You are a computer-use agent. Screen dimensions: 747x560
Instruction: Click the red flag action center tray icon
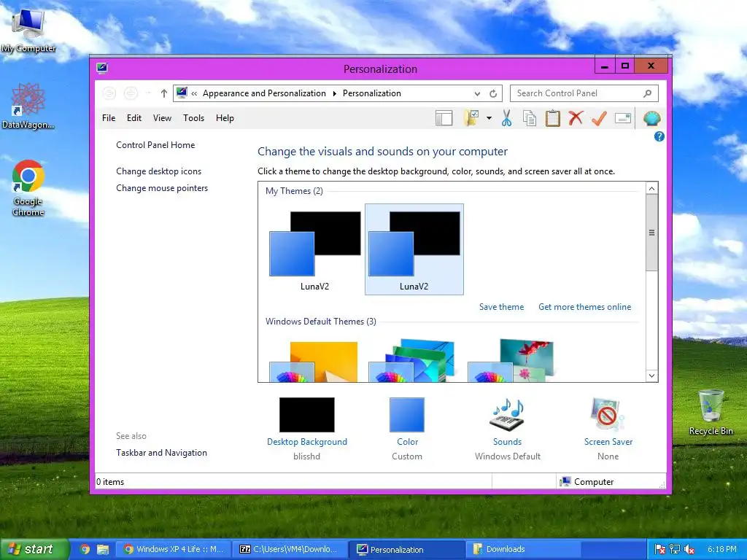pos(660,550)
